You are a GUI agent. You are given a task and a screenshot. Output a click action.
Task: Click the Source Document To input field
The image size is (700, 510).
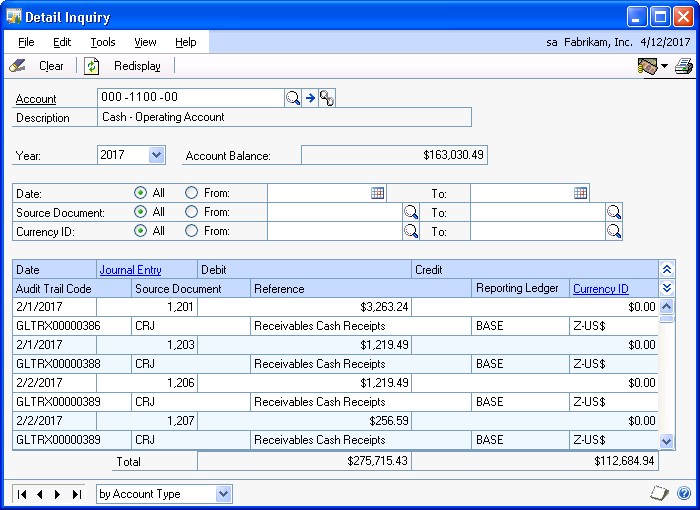point(538,212)
